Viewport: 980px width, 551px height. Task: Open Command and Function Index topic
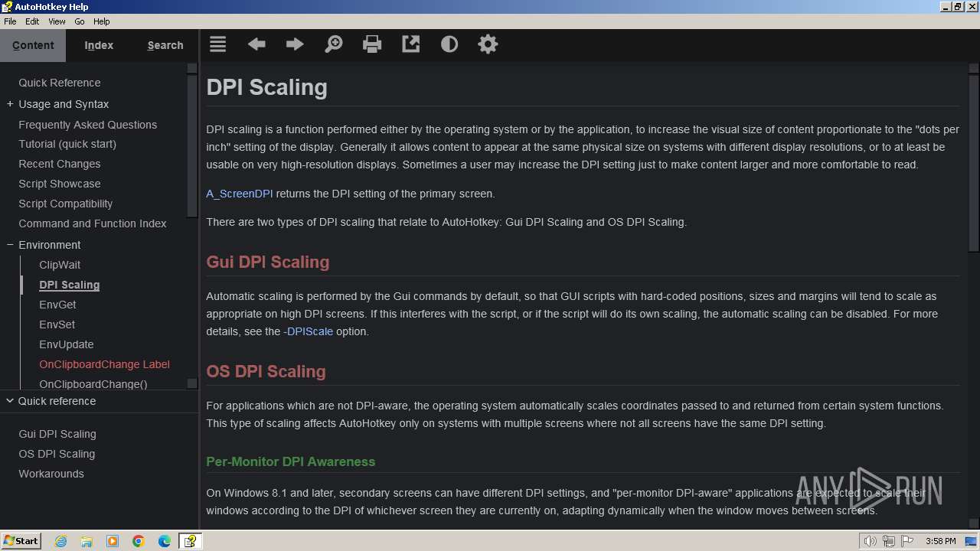click(x=93, y=223)
